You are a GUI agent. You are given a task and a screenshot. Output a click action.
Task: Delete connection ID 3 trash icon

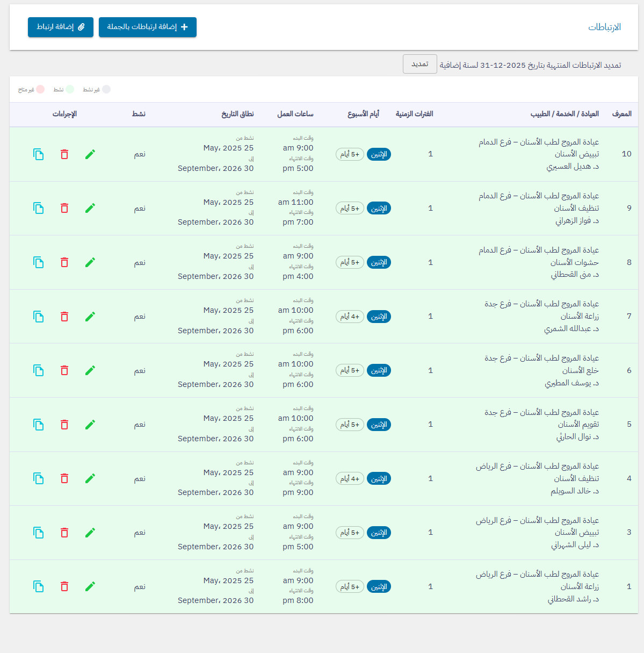(x=64, y=533)
